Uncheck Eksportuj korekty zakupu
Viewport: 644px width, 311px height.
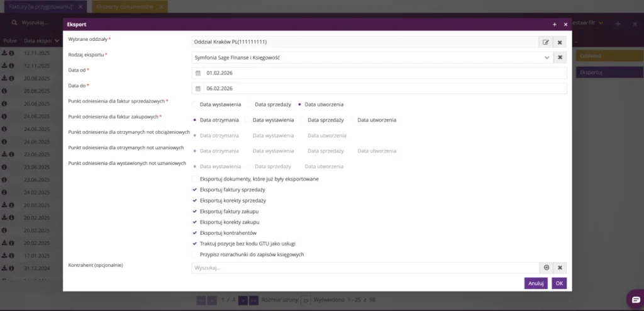pyautogui.click(x=195, y=222)
